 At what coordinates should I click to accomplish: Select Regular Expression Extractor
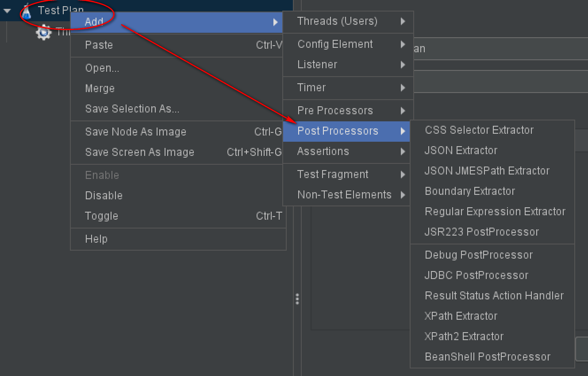click(x=495, y=212)
